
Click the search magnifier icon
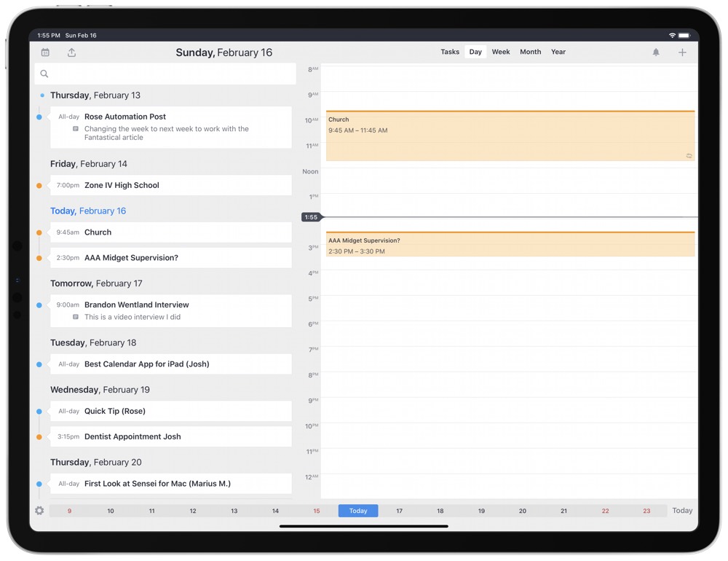44,74
